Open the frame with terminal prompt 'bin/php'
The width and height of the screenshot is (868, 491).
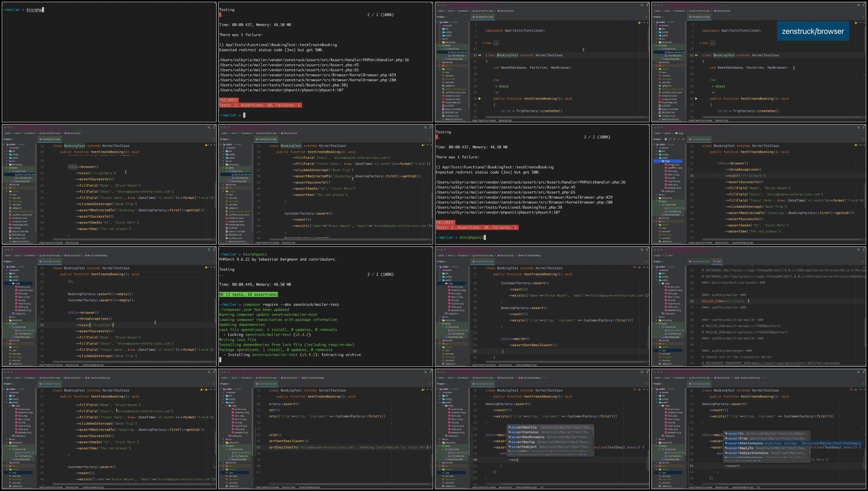[x=109, y=62]
